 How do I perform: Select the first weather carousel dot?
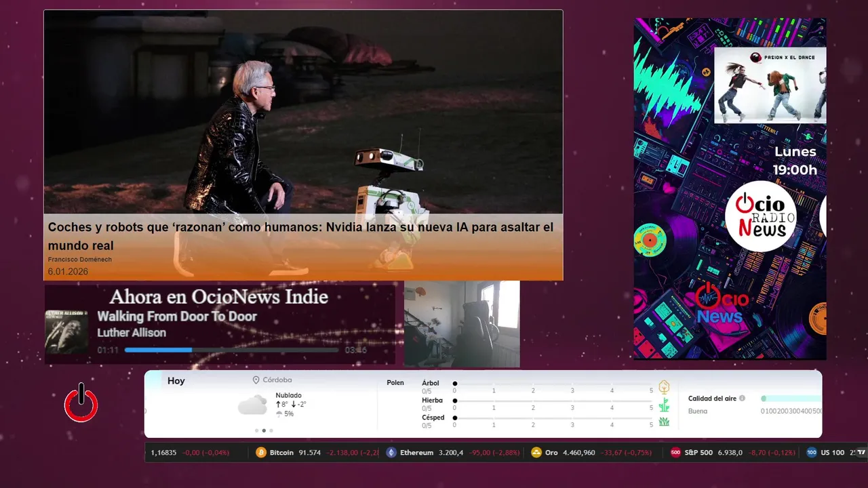coord(256,430)
